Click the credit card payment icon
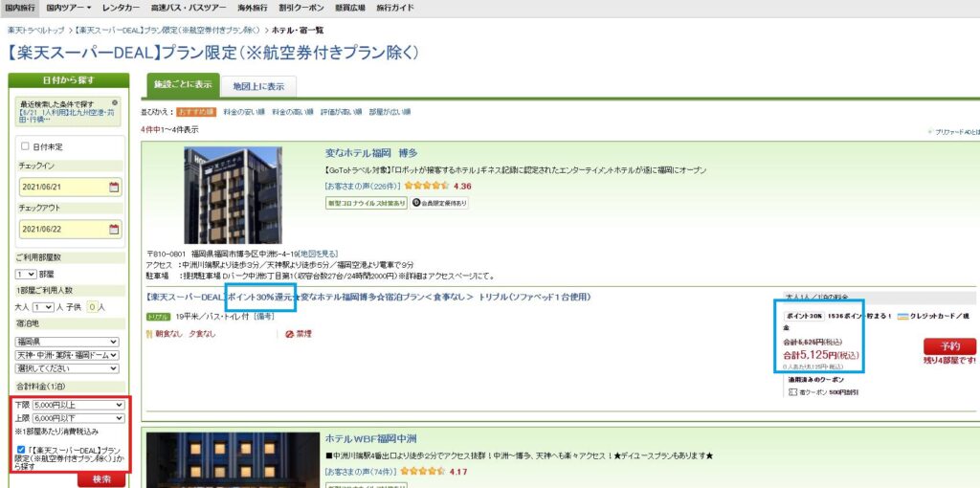980x488 pixels. coord(903,316)
